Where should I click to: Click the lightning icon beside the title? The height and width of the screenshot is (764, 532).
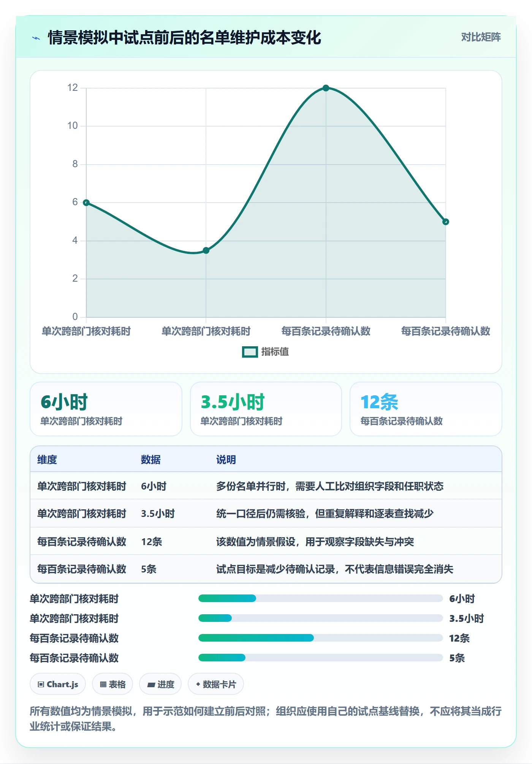(x=36, y=38)
